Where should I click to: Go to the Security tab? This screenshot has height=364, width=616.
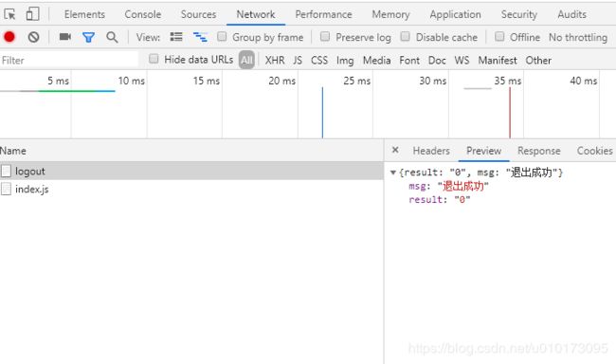point(519,14)
